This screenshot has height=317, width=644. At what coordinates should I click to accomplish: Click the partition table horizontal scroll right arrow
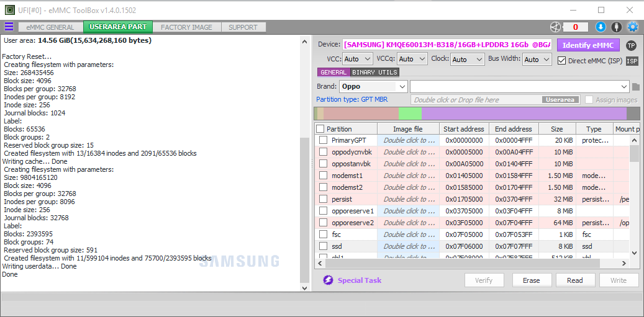tap(624, 263)
